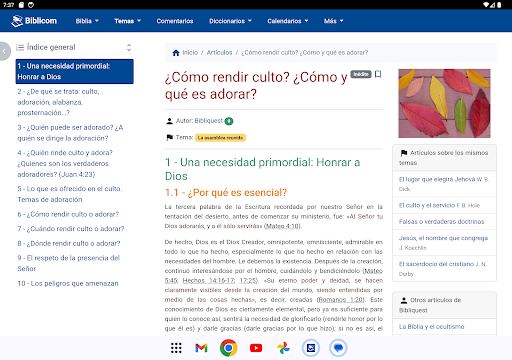Open the Diccionarios dropdown menu
Viewport: 512px width, 360px height.
[230, 21]
